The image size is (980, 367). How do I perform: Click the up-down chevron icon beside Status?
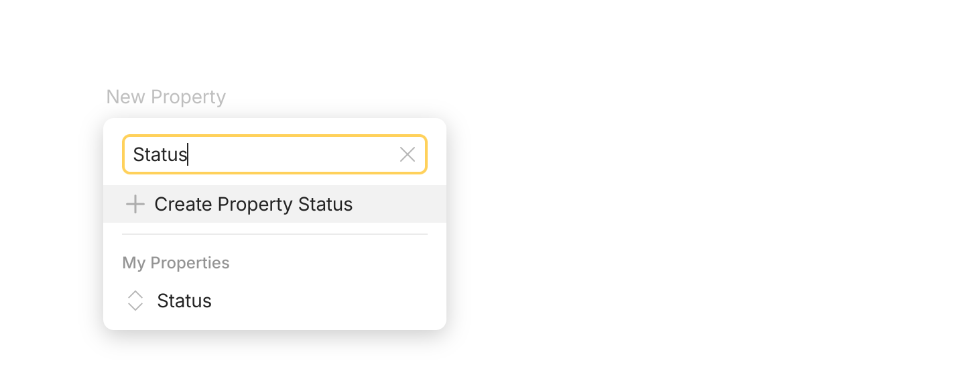(x=135, y=301)
